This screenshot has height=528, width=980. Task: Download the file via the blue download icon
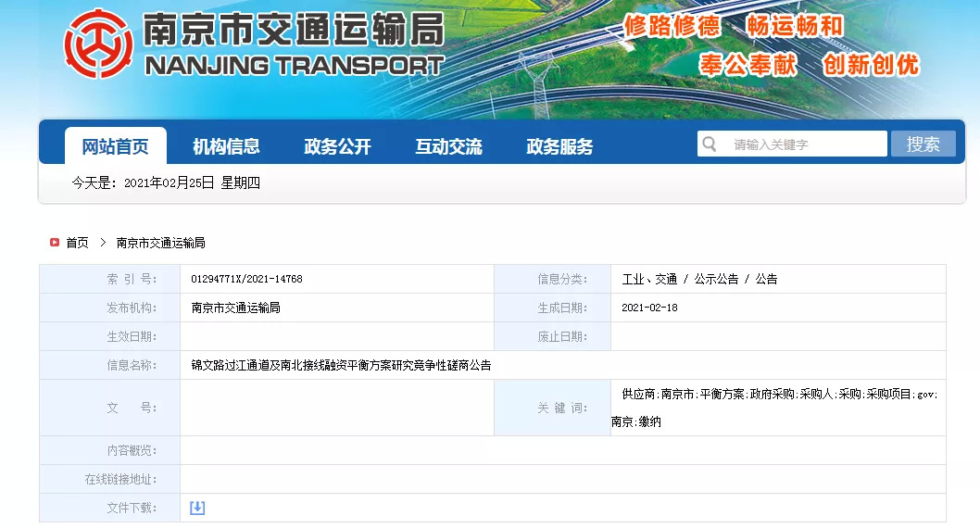click(197, 508)
